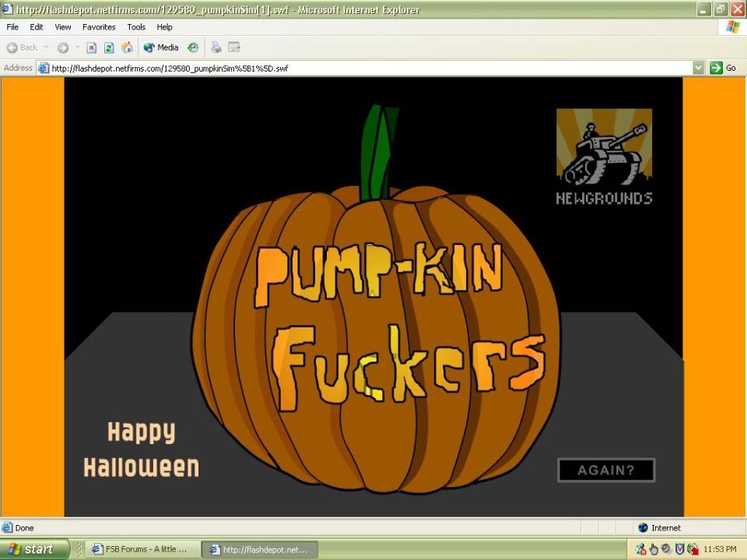Open the Favorites menu
The height and width of the screenshot is (560, 747).
99,27
